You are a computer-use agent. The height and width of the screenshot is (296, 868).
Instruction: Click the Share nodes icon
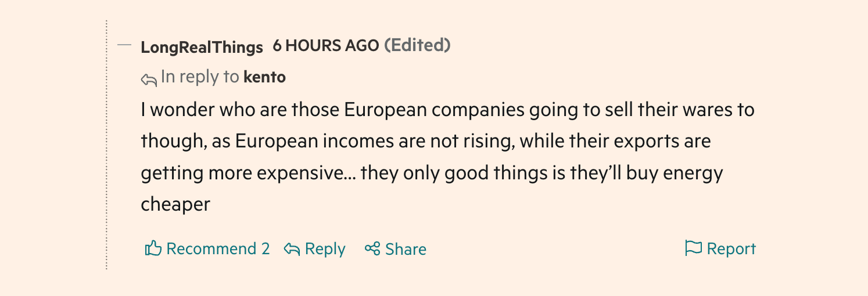click(372, 249)
